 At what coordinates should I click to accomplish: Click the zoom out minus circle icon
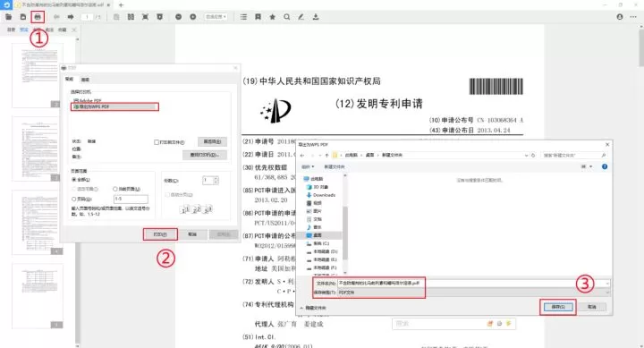(178, 17)
